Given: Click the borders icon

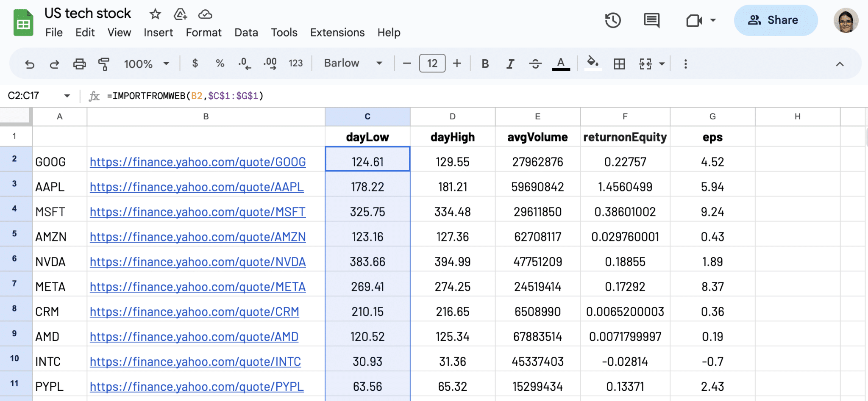Looking at the screenshot, I should tap(619, 64).
